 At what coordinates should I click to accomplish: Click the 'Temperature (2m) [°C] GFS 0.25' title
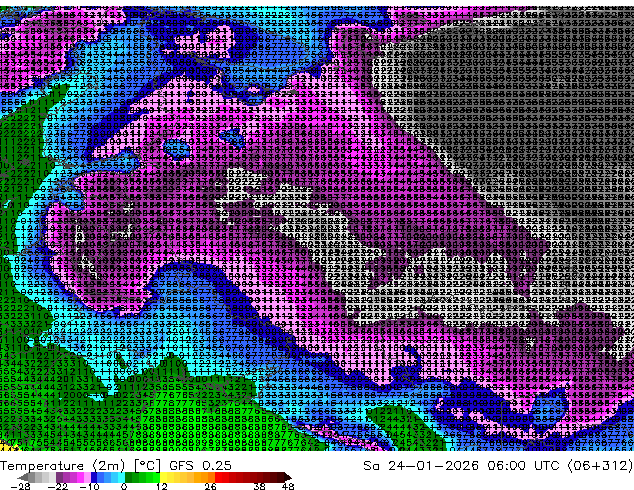point(116,466)
